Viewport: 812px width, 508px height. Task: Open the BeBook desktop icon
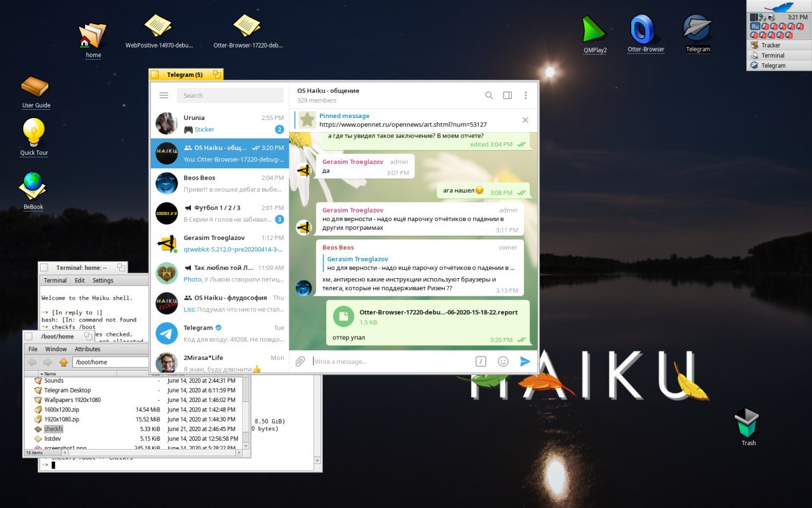(33, 187)
